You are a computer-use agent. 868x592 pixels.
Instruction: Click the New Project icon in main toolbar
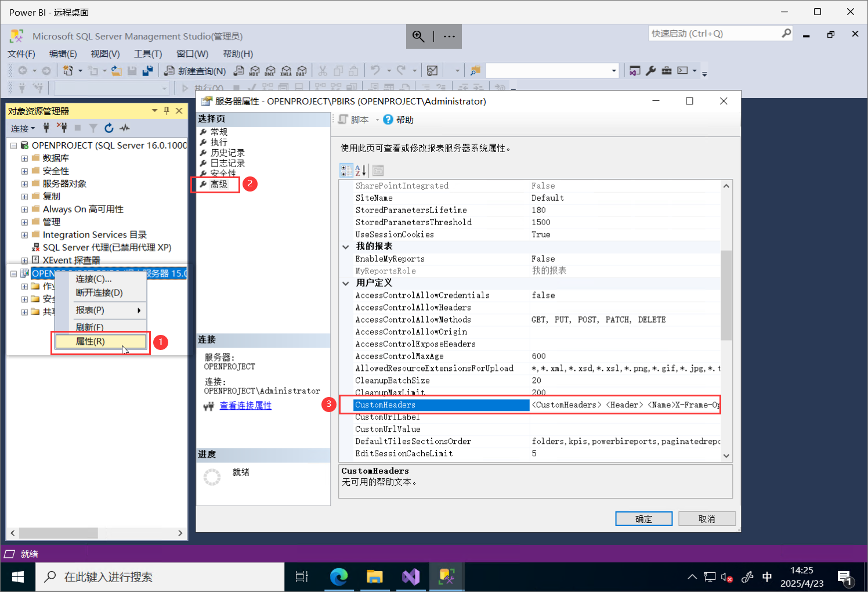pyautogui.click(x=68, y=71)
